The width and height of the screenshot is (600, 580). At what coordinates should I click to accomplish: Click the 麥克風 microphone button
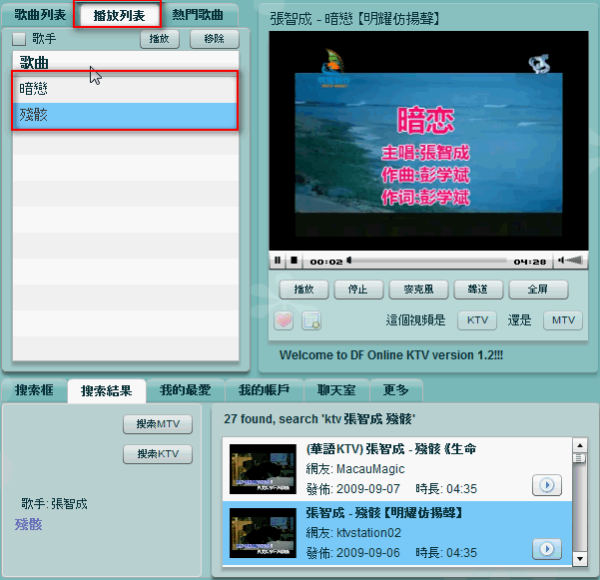point(418,289)
